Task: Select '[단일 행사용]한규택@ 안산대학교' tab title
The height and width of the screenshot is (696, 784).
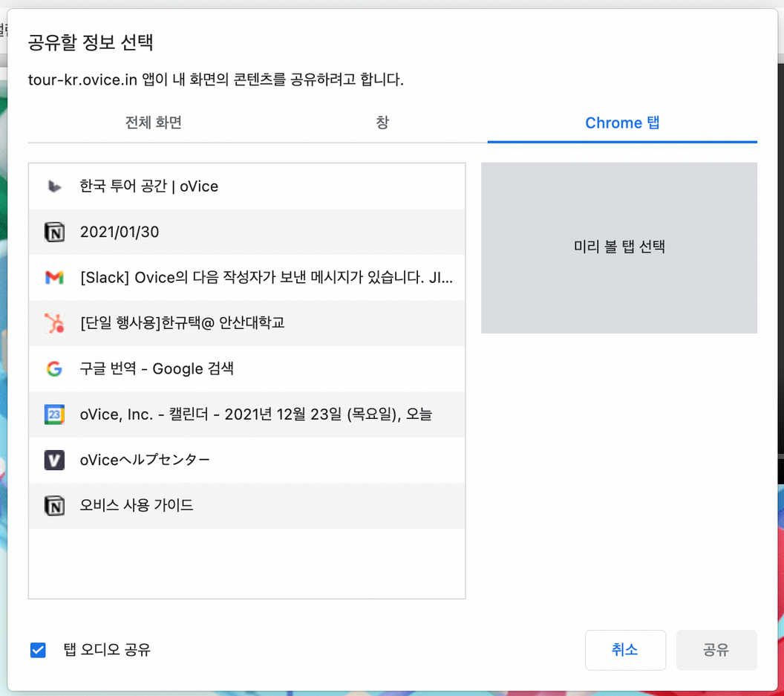Action: 183,322
